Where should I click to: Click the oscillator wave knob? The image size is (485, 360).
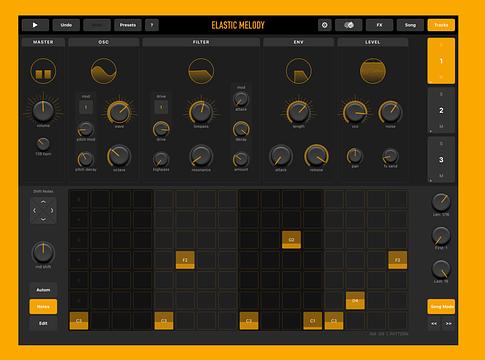(x=119, y=112)
